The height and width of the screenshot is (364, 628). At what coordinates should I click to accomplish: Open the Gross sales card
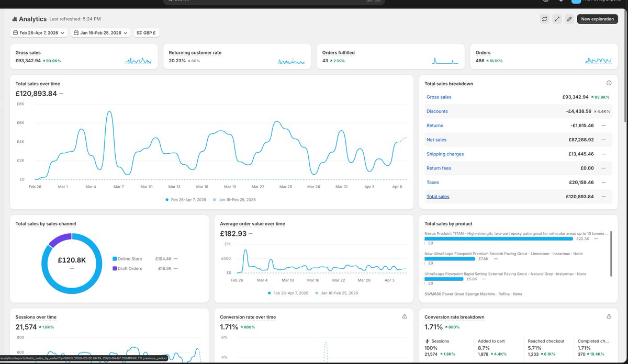point(84,57)
